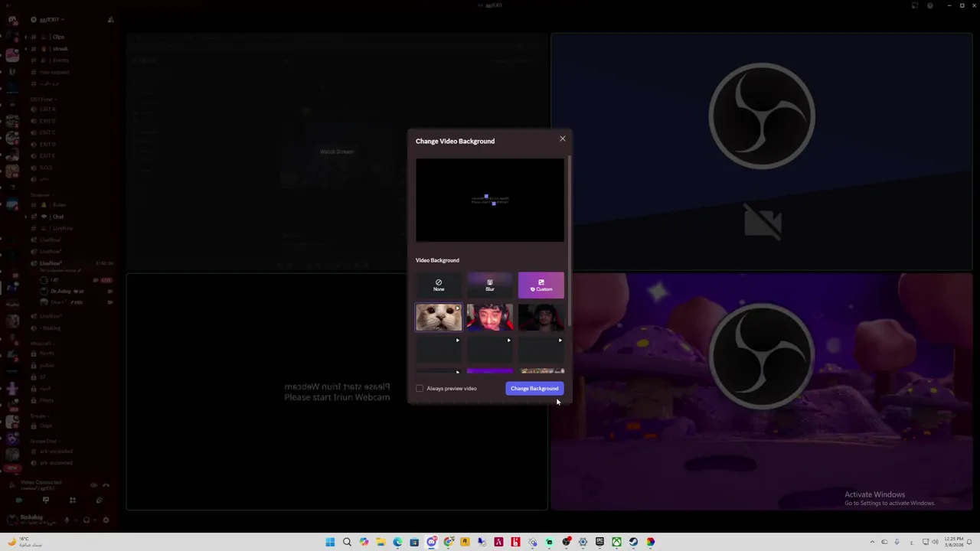
Task: Click Watch Stream in the background call
Action: (337, 152)
